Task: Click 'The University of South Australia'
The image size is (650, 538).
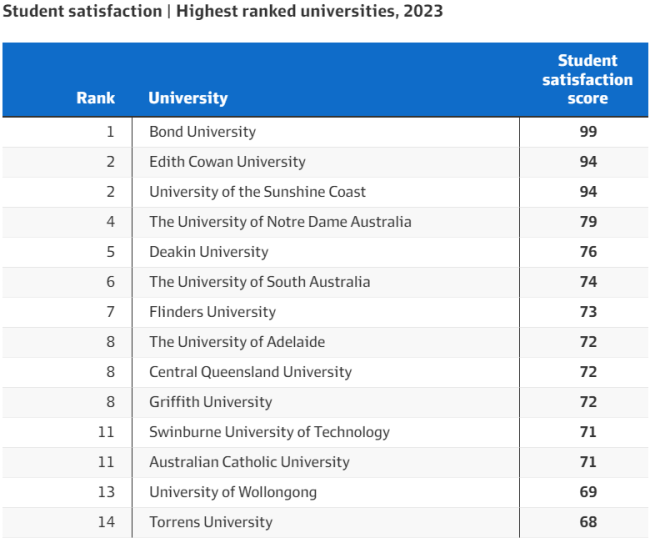Action: [x=260, y=282]
